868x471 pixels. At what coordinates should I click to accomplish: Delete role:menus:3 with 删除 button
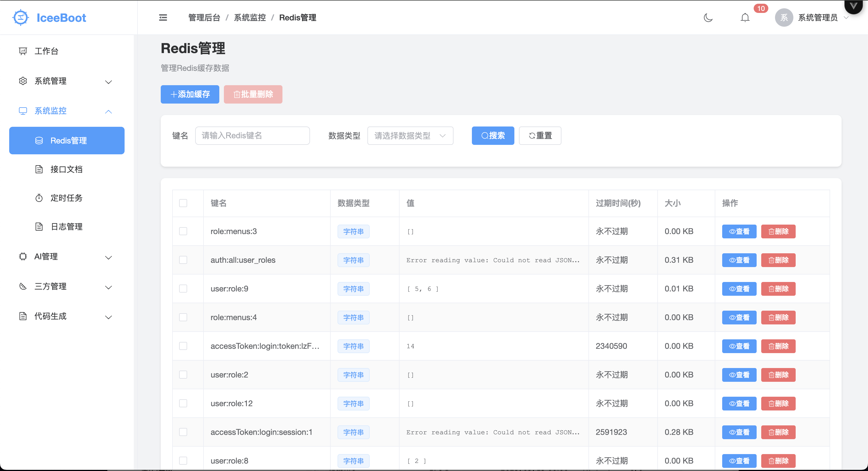click(778, 231)
